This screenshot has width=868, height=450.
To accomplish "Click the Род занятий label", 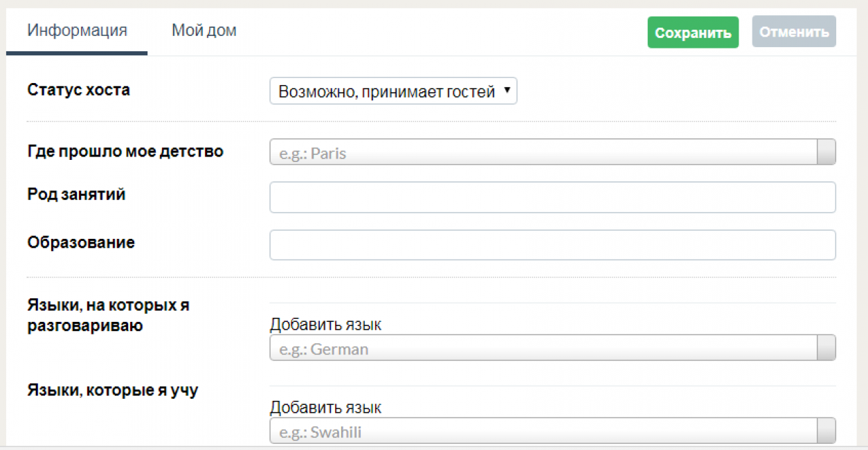I will point(76,195).
